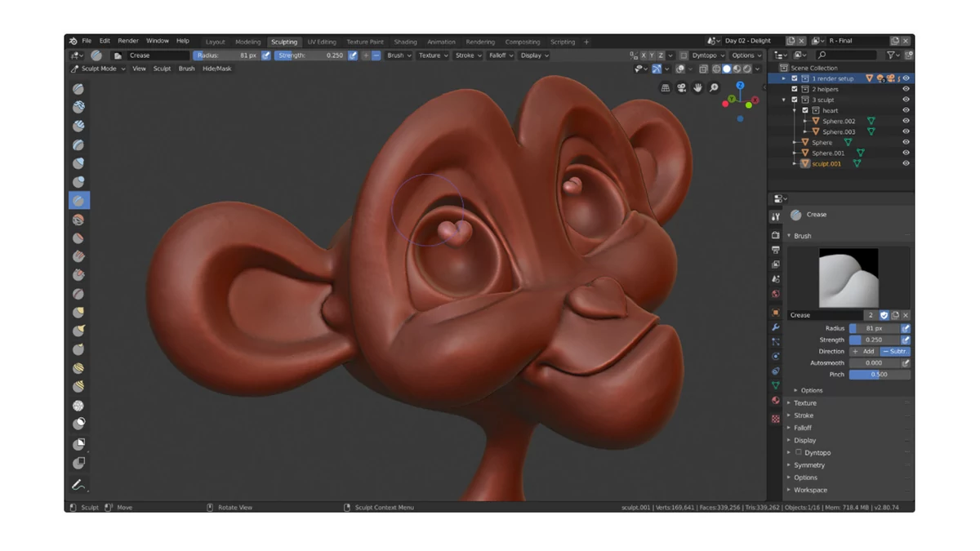The height and width of the screenshot is (551, 980).
Task: Open the Sculpt Mode dropdown
Action: pyautogui.click(x=98, y=69)
